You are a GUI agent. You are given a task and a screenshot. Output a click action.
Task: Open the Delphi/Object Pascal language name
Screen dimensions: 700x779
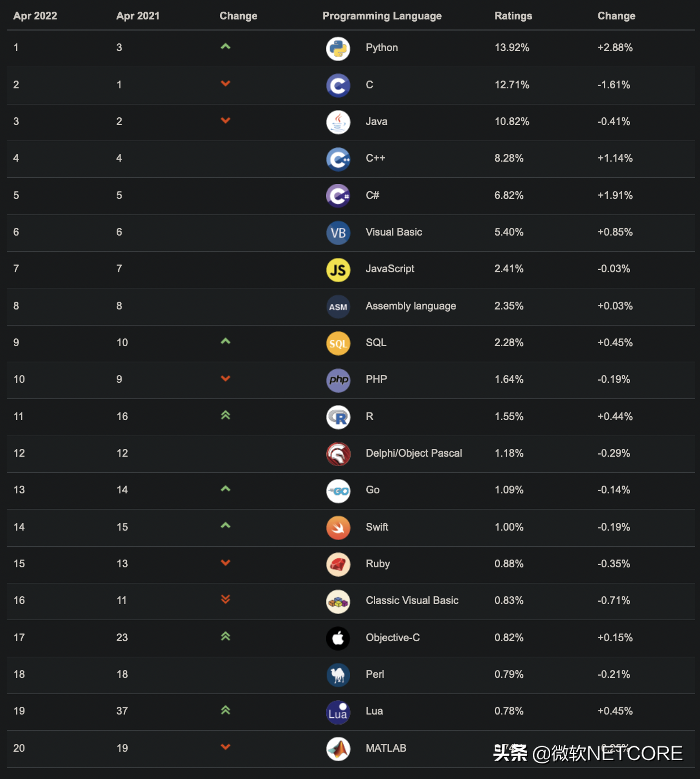point(413,453)
